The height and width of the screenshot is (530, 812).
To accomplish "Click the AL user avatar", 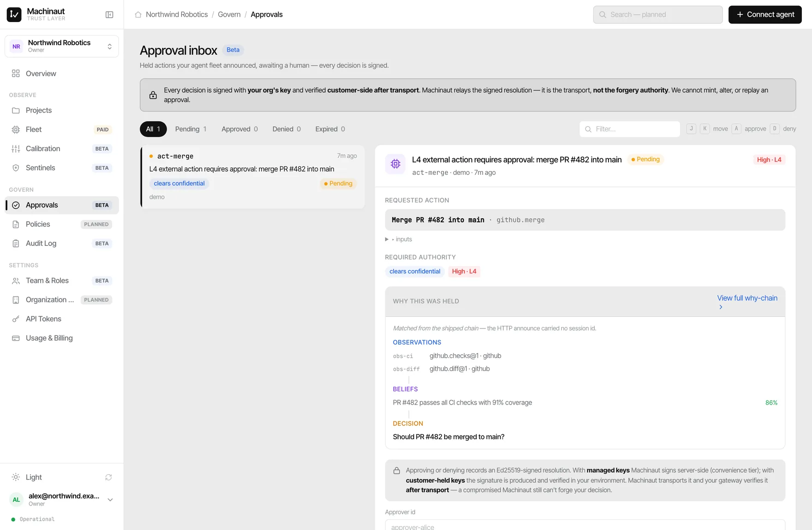I will pos(17,500).
